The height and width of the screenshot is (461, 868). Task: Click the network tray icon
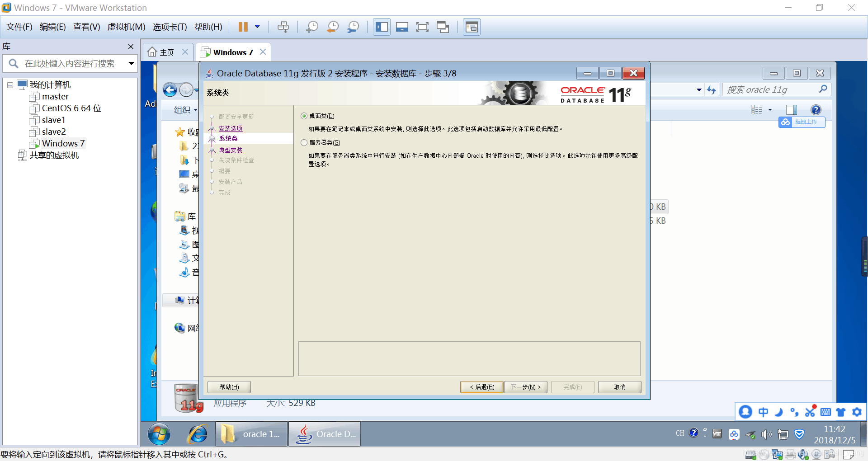click(783, 435)
